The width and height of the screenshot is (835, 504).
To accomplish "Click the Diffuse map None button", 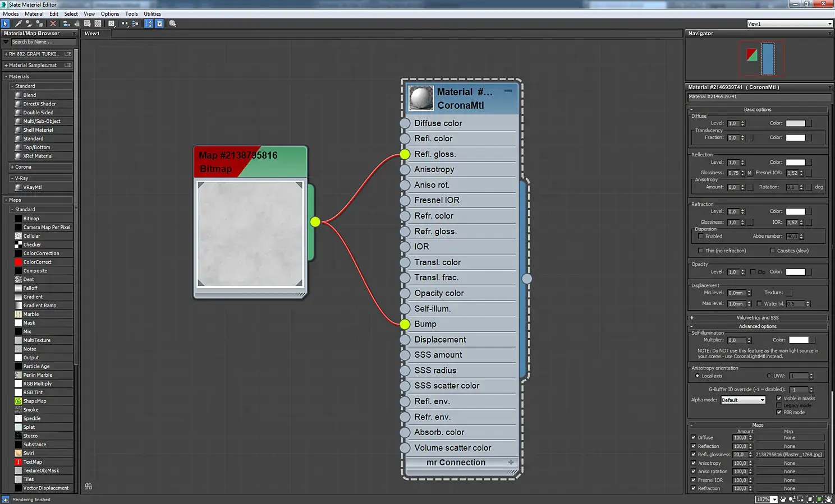I will point(789,437).
